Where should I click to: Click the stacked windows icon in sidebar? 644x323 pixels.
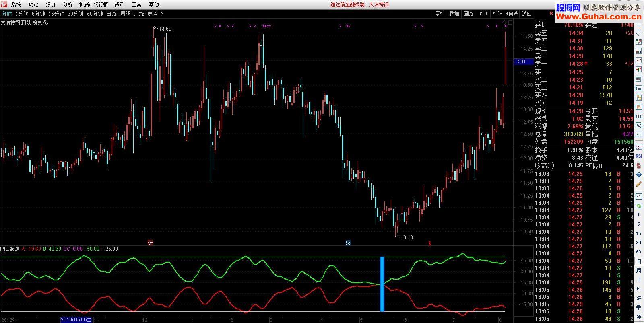[639, 79]
